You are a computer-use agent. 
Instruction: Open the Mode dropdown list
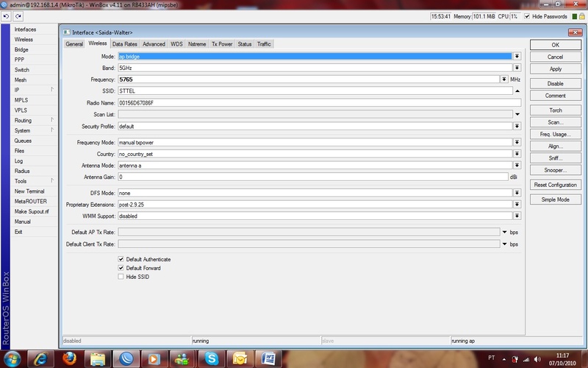(517, 57)
